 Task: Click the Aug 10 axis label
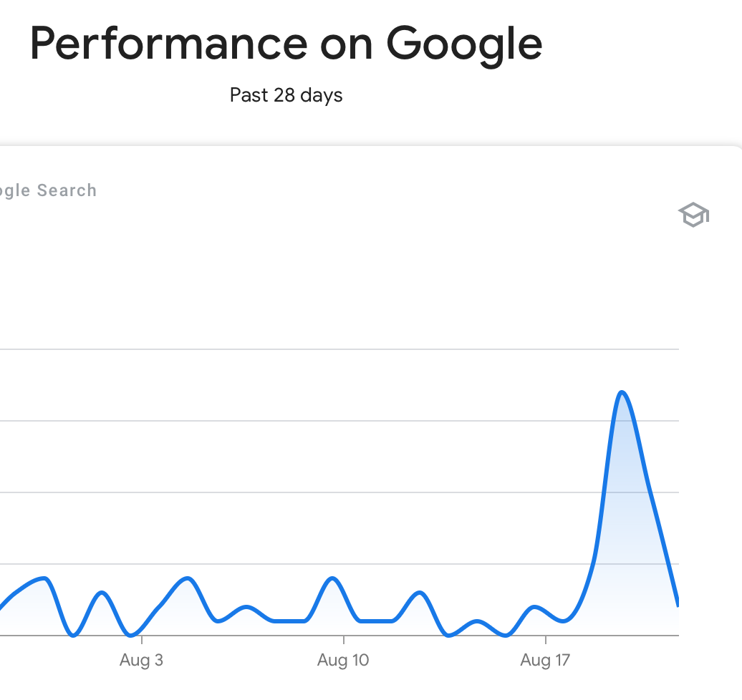click(343, 660)
